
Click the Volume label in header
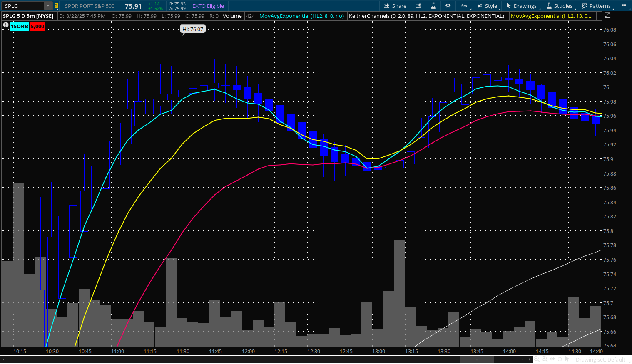click(232, 16)
